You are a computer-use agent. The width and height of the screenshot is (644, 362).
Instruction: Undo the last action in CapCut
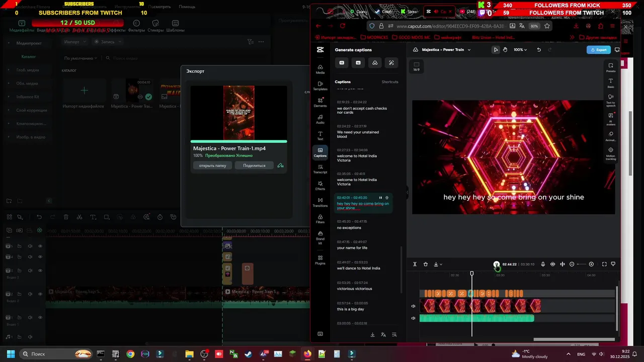[x=539, y=50]
